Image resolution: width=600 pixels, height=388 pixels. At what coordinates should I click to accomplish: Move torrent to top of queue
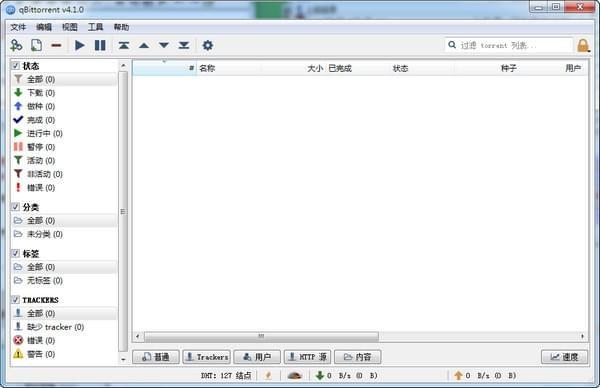[123, 46]
